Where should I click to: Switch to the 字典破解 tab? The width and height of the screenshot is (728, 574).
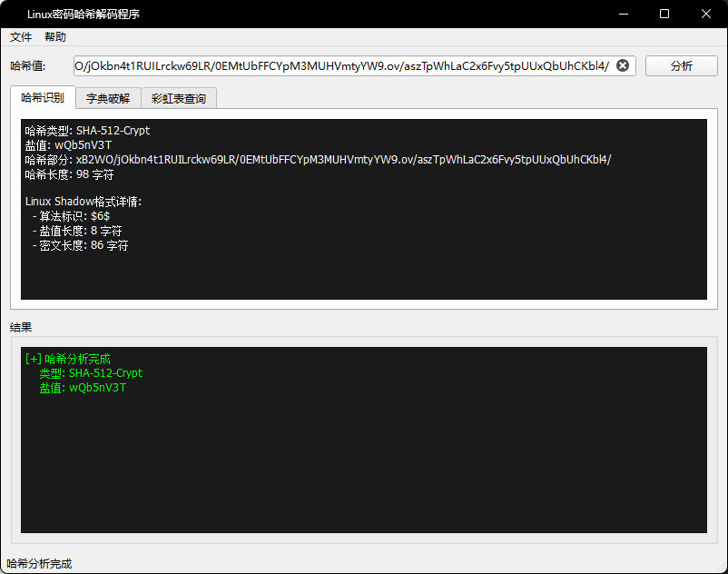(108, 98)
